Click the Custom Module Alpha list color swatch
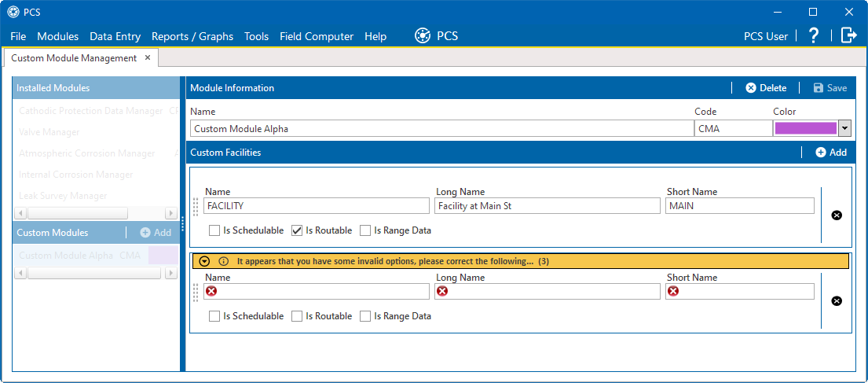The image size is (868, 383). [163, 256]
